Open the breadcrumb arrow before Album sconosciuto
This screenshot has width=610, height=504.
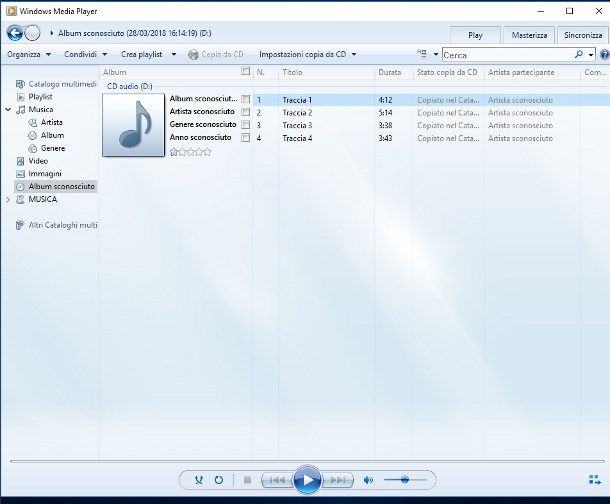(x=51, y=33)
